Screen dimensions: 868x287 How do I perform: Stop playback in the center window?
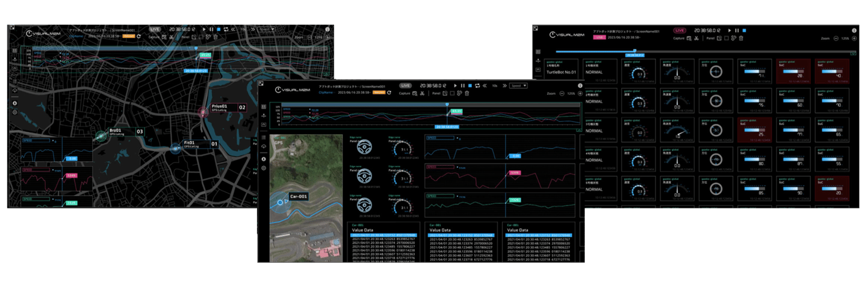[x=470, y=85]
